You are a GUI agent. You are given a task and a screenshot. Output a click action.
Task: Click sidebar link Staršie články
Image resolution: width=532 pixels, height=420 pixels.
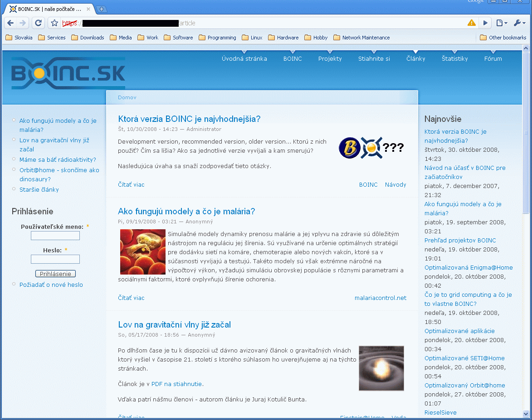(39, 189)
